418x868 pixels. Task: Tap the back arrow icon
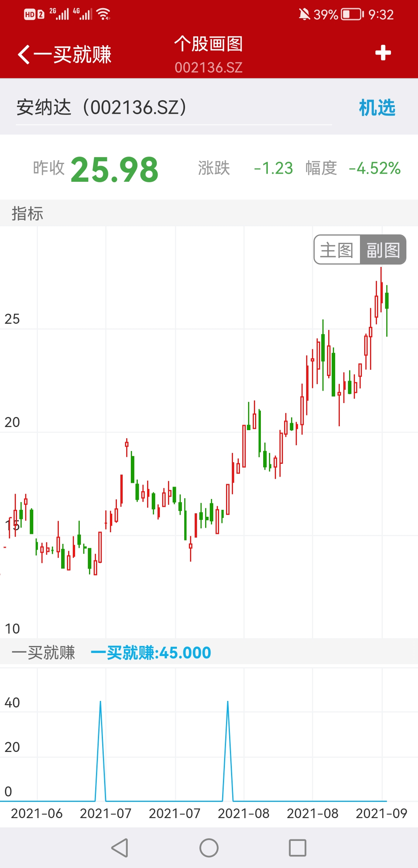click(24, 54)
